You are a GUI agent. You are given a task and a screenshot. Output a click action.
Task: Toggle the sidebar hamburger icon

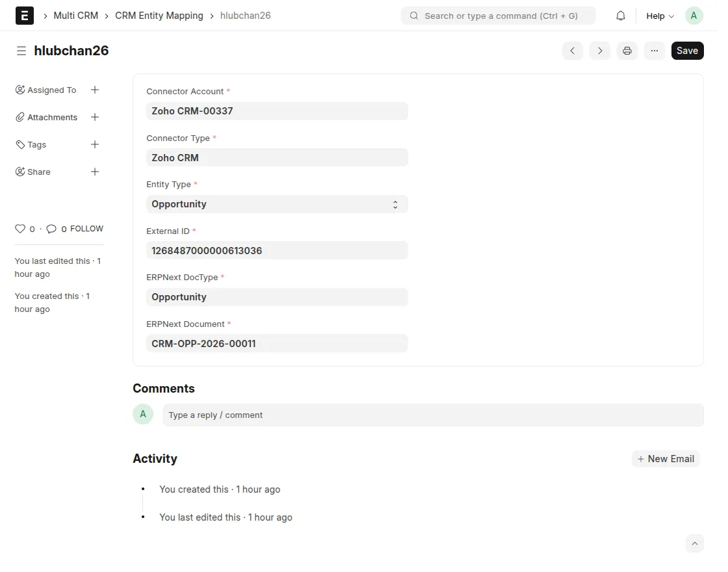tap(21, 51)
